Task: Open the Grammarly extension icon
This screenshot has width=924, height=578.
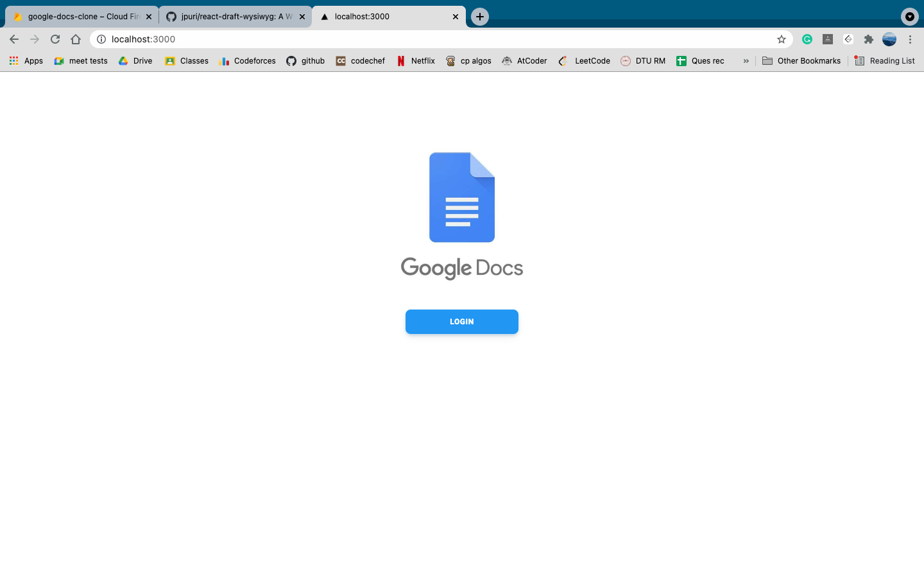Action: 807,39
